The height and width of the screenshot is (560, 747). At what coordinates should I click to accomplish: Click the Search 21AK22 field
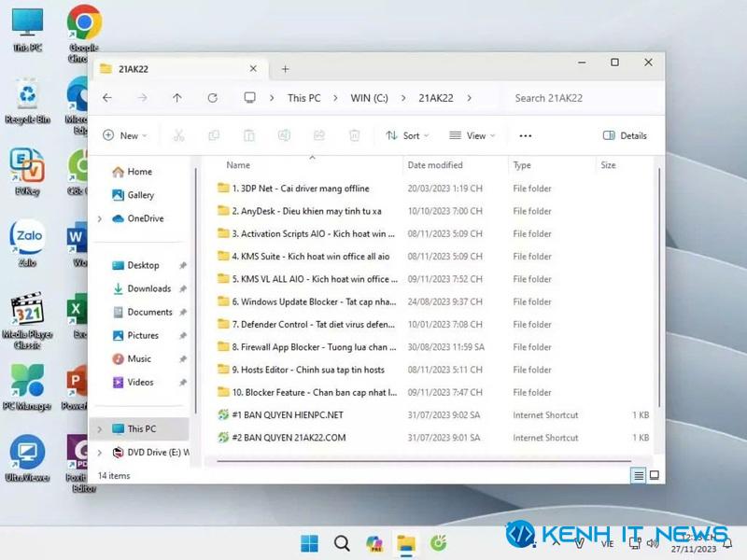[x=584, y=98]
